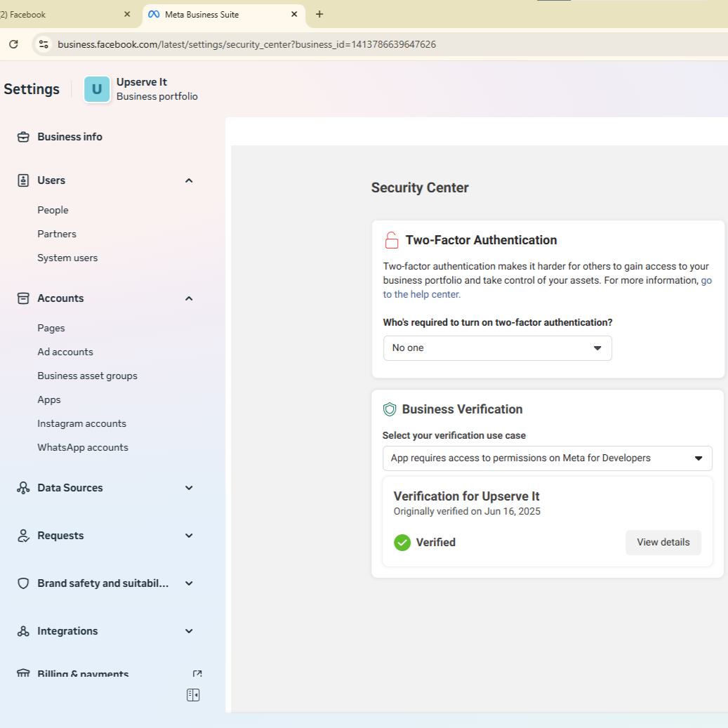Open Billing & payments external link

pyautogui.click(x=197, y=673)
